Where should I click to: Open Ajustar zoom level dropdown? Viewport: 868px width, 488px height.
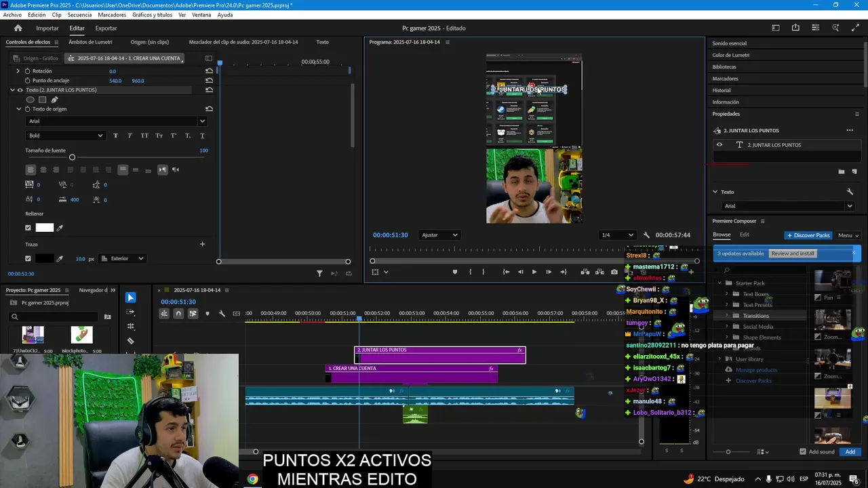click(439, 235)
